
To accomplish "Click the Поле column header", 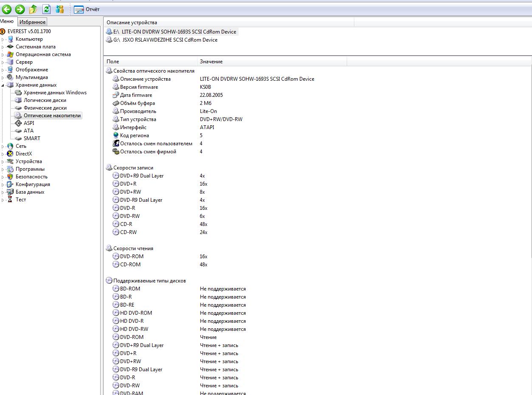I will pos(150,62).
